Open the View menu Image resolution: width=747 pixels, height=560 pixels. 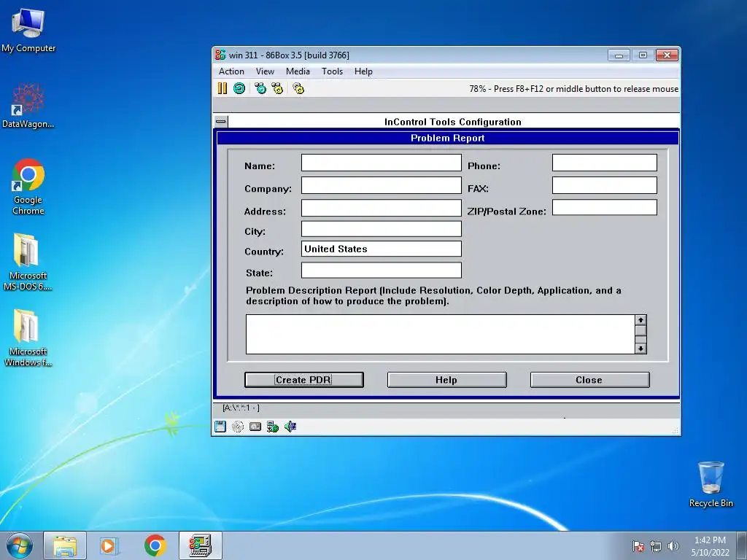pos(265,71)
